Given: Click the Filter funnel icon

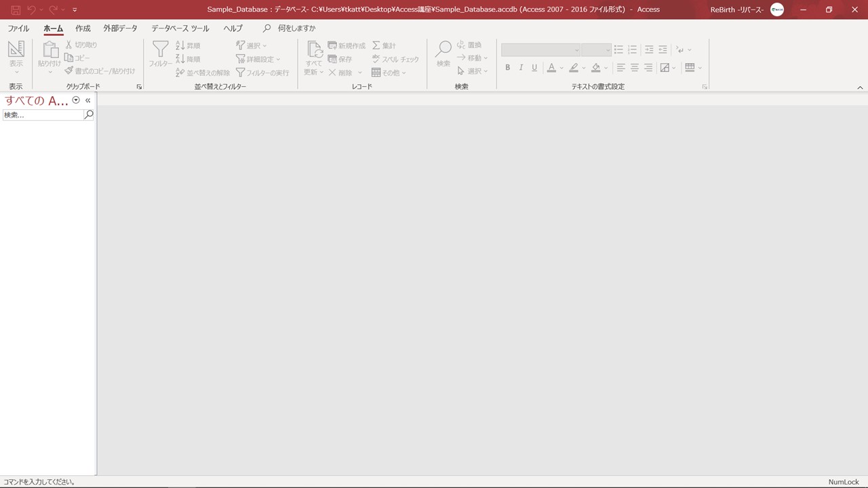Looking at the screenshot, I should click(160, 49).
